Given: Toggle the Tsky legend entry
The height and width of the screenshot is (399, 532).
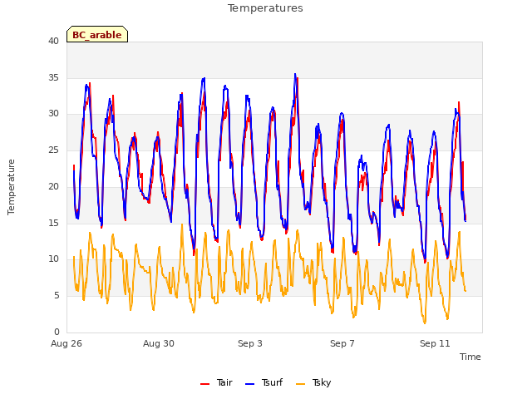Looking at the screenshot, I should pyautogui.click(x=313, y=382).
